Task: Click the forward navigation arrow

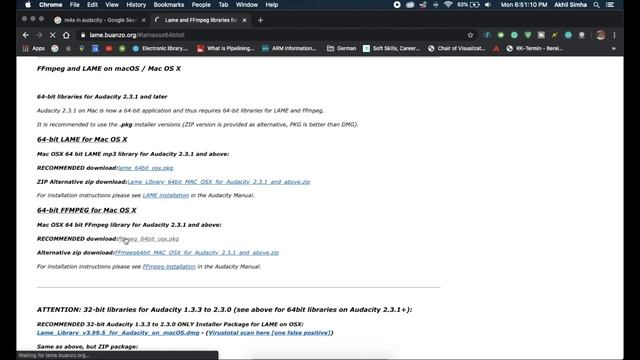Action: (39, 36)
